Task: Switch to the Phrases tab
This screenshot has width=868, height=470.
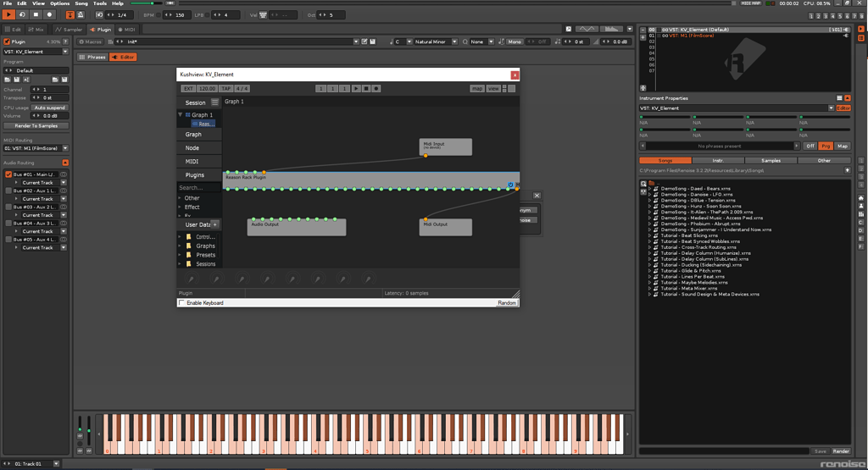Action: [92, 57]
